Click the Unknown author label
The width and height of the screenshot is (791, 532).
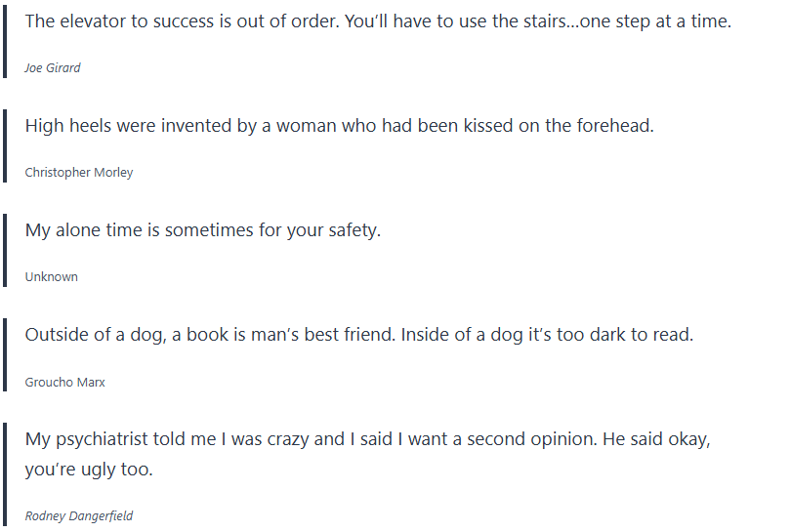point(52,277)
